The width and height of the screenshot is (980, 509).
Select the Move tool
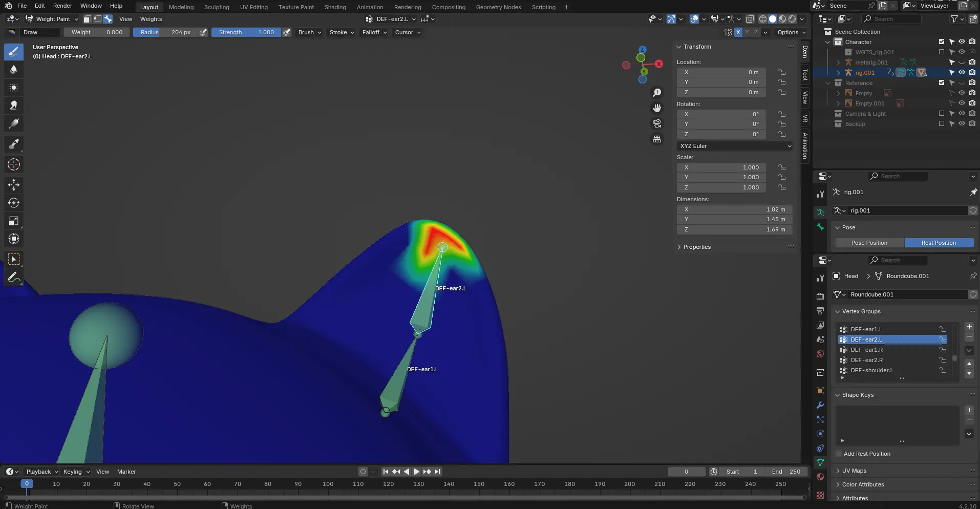pos(14,185)
